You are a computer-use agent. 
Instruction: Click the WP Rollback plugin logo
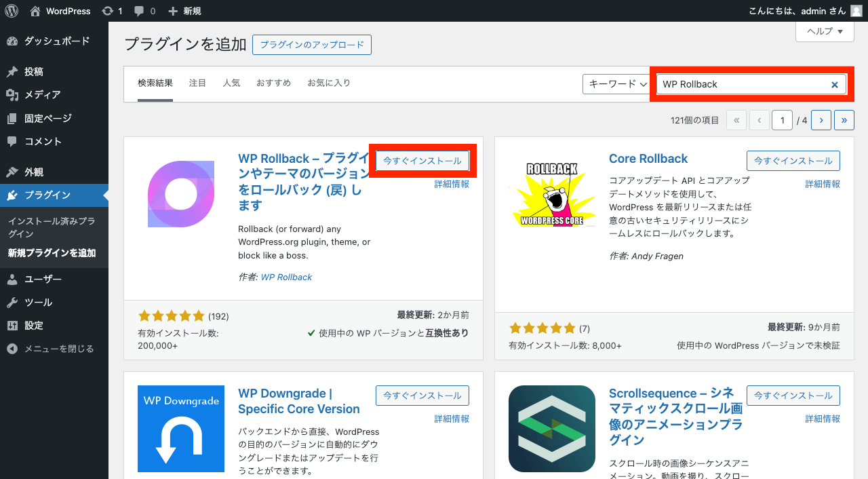(181, 194)
